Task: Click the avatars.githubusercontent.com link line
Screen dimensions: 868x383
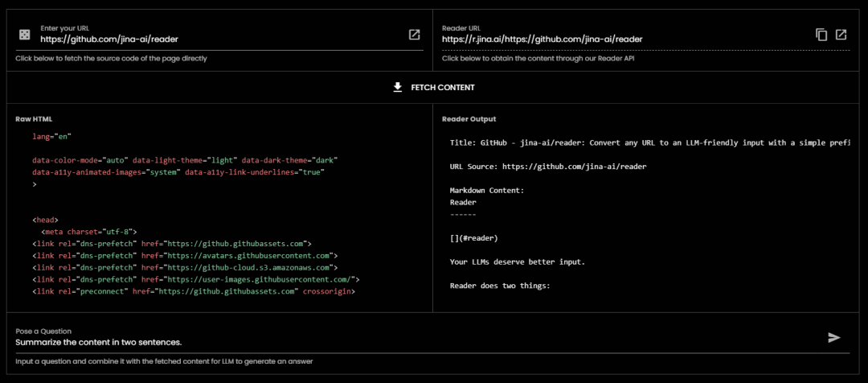Action: tap(185, 256)
